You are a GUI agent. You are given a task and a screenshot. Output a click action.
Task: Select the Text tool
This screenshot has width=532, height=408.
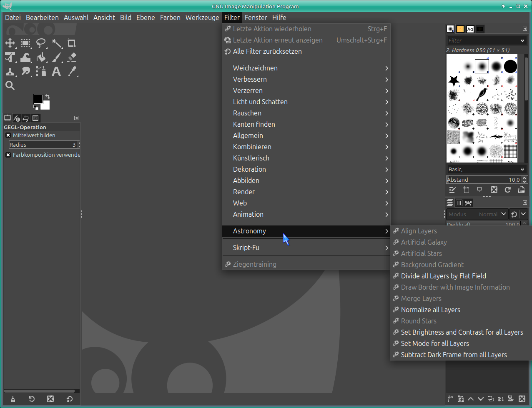pyautogui.click(x=56, y=72)
